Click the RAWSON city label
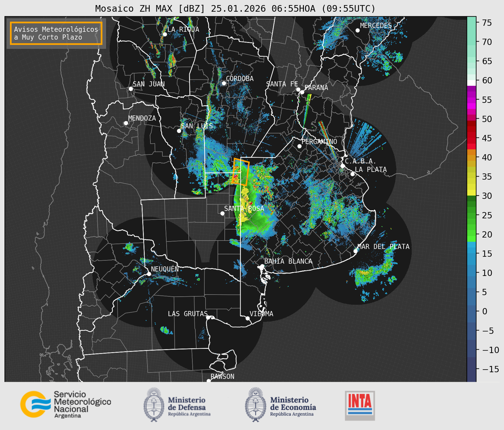This screenshot has width=504, height=430. coord(223,376)
